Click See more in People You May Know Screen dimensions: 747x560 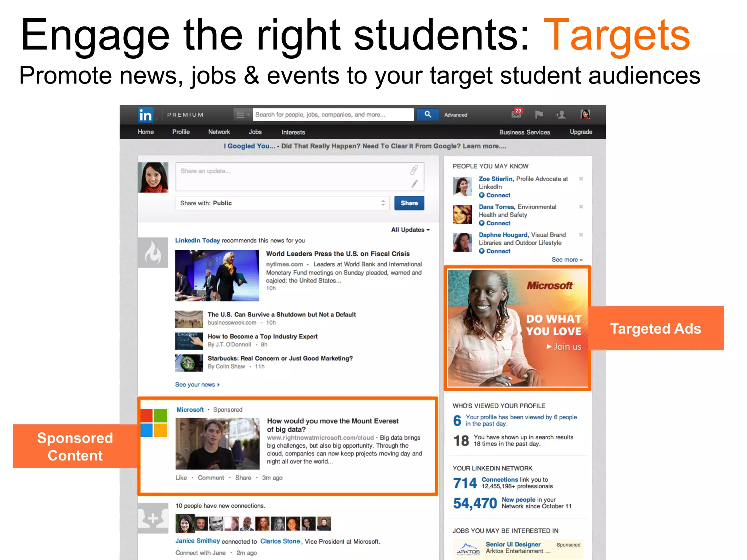point(567,260)
